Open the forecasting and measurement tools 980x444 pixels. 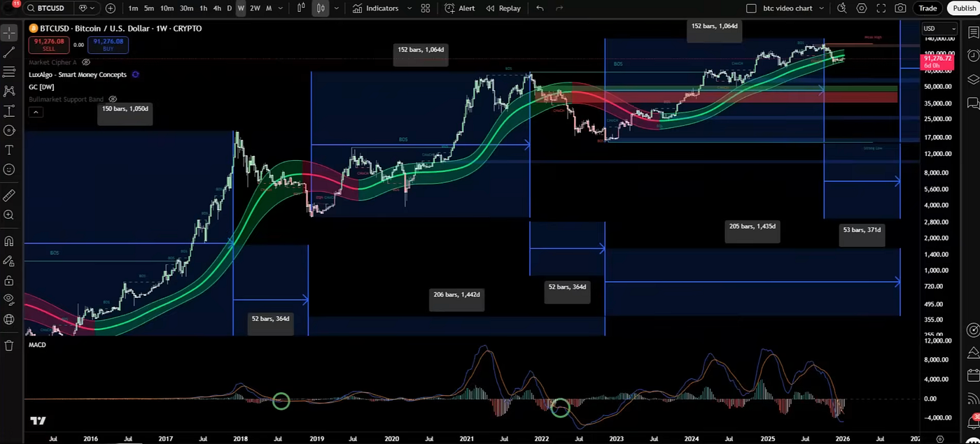[9, 110]
